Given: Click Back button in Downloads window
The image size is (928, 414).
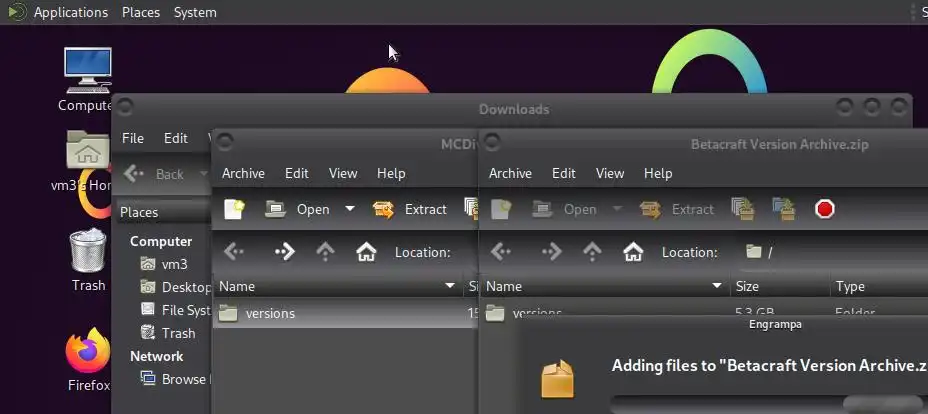Looking at the screenshot, I should pos(154,174).
